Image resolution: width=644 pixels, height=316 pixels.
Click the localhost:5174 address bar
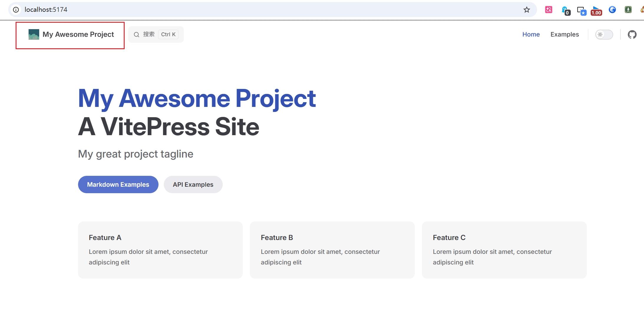click(x=265, y=10)
